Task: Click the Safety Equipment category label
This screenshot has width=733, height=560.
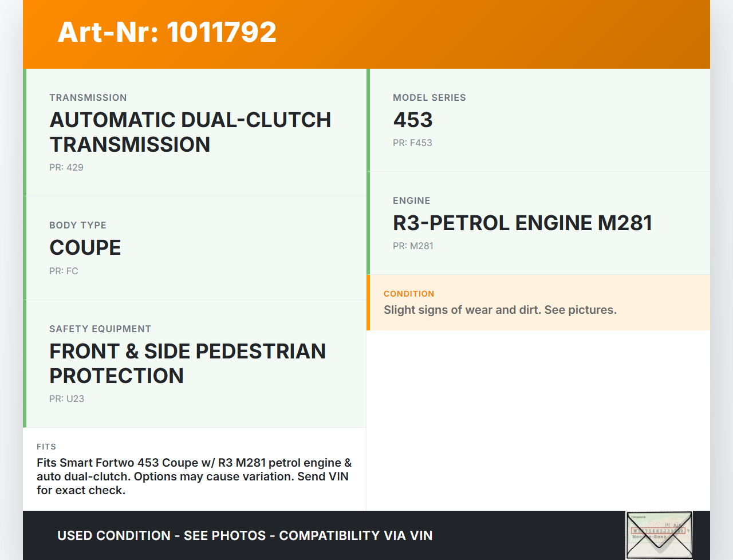Action: click(x=100, y=329)
